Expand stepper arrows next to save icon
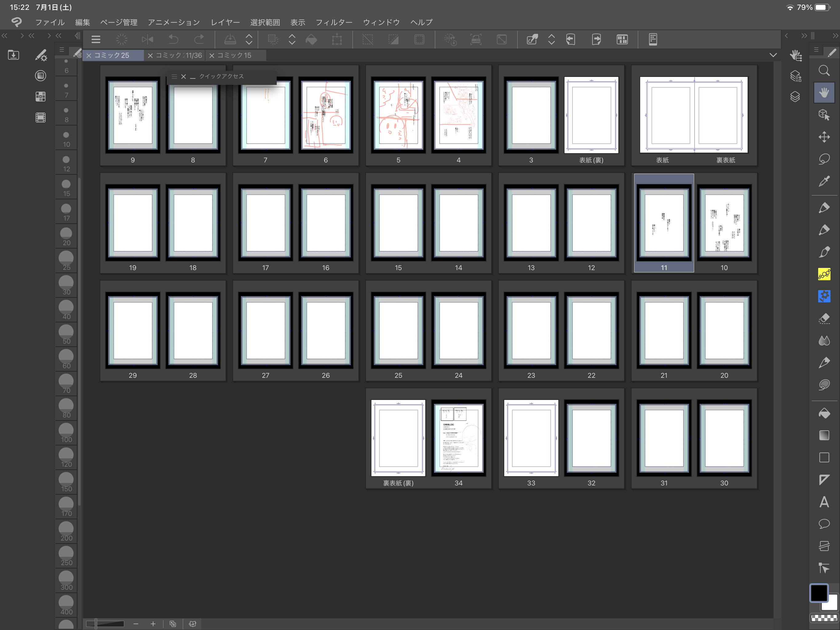 click(x=249, y=39)
